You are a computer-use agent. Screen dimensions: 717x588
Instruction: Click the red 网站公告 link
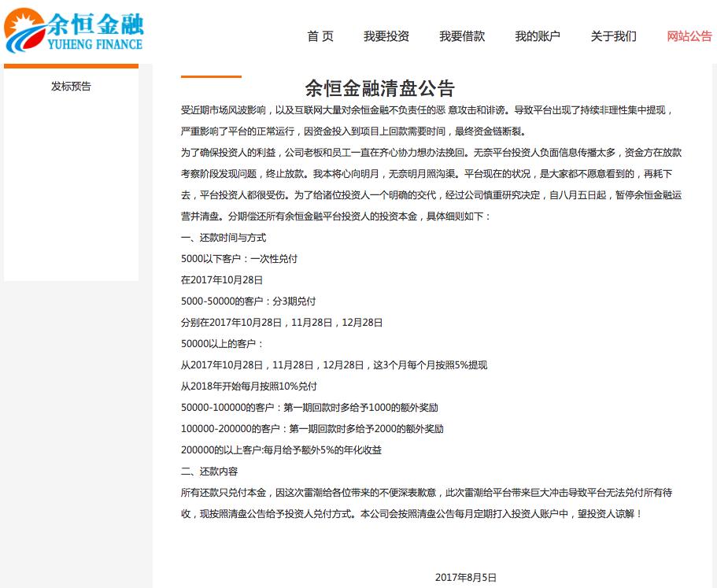689,36
